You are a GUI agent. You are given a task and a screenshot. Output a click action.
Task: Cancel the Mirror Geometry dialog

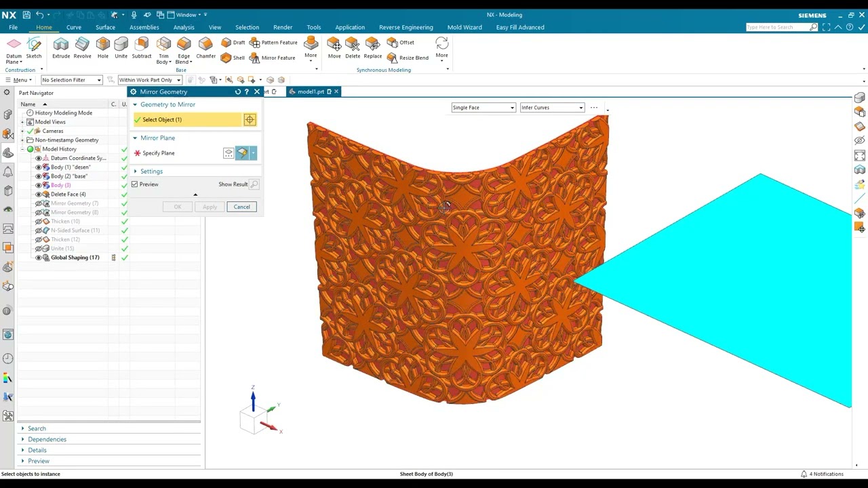242,207
